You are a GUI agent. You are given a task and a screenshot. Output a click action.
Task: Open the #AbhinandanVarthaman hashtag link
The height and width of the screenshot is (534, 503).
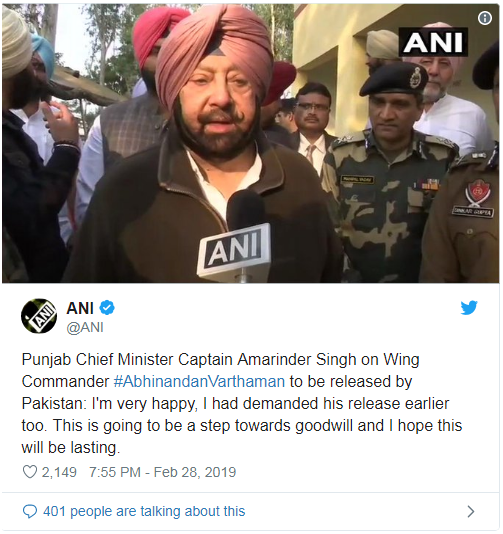tap(199, 381)
